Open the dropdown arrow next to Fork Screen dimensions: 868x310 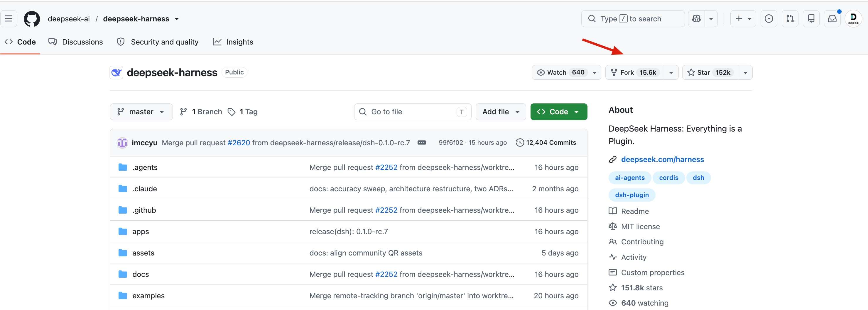(671, 72)
